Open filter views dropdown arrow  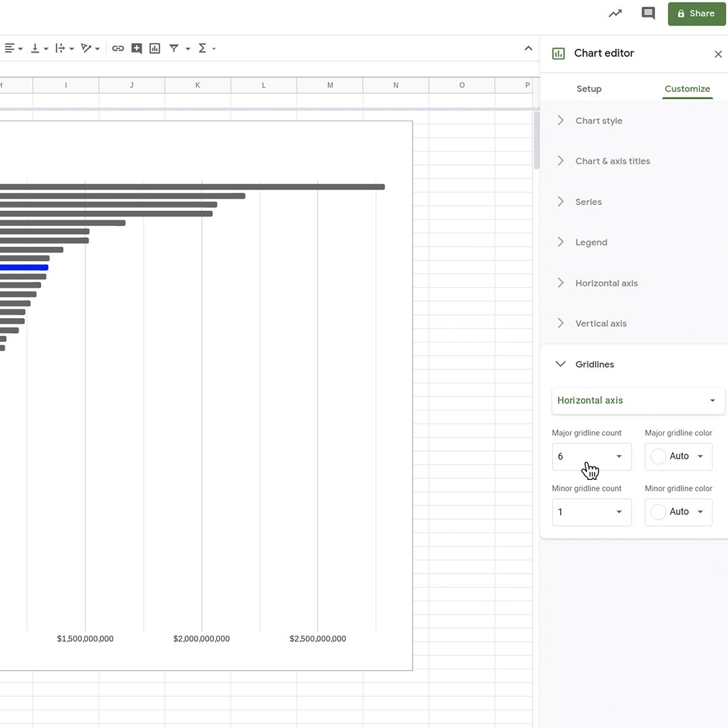[x=188, y=49]
